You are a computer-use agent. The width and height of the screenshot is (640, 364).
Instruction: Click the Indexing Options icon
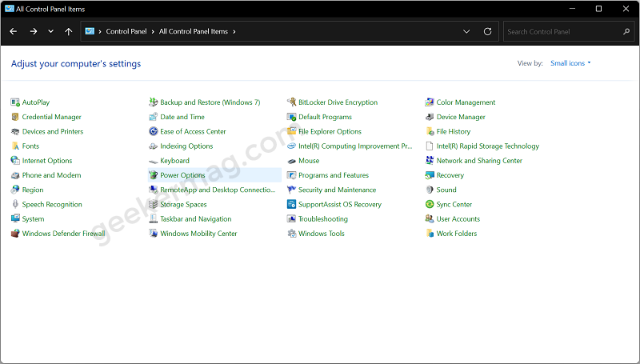point(153,146)
